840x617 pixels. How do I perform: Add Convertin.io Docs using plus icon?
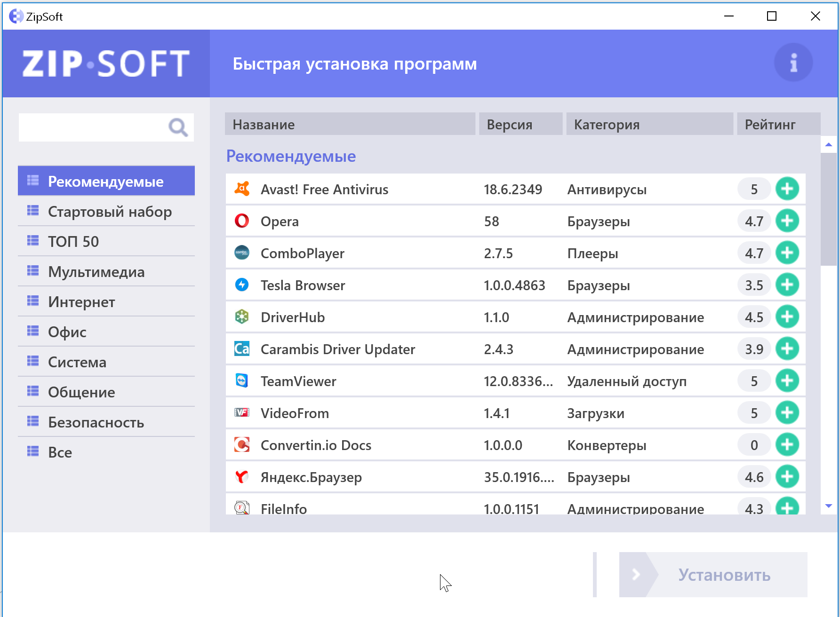787,445
